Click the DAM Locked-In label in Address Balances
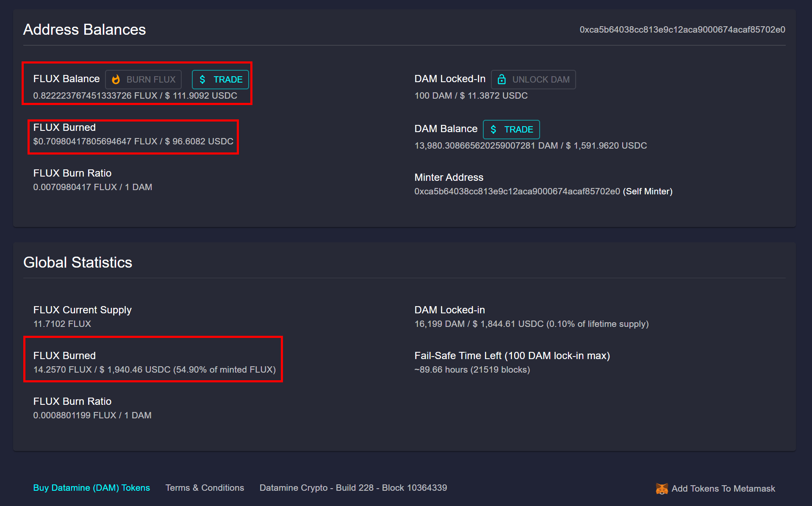The width and height of the screenshot is (812, 506). click(450, 79)
